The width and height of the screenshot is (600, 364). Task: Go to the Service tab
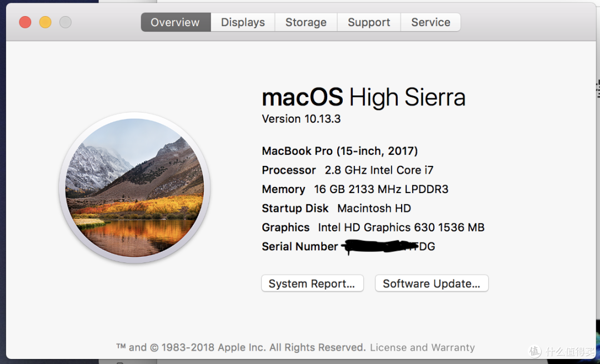point(431,22)
